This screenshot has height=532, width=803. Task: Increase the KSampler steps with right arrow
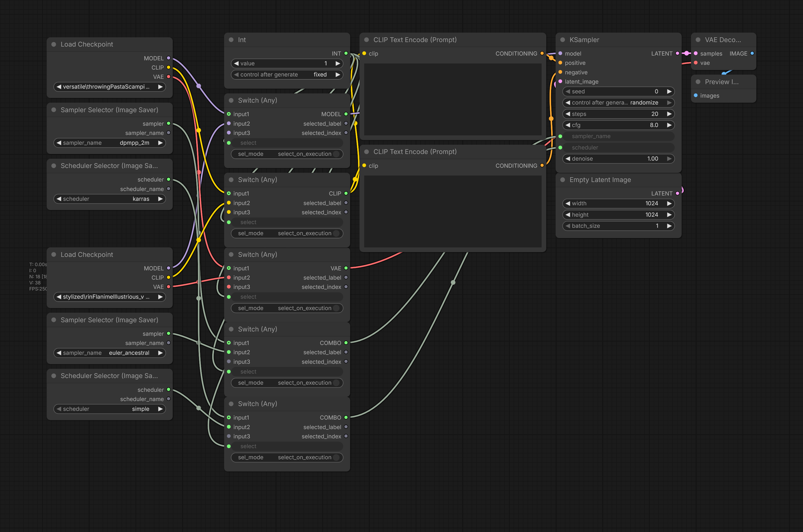click(669, 114)
